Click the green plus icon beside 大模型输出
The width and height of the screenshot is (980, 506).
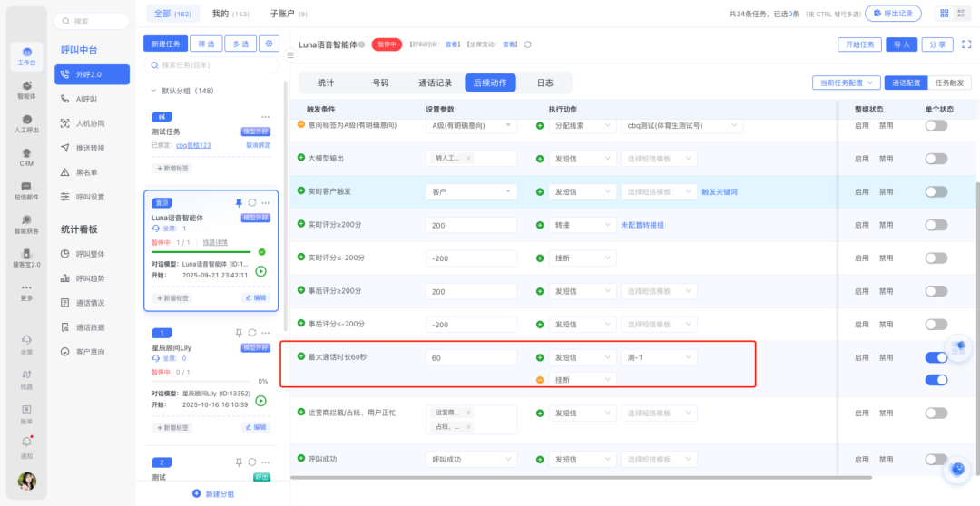301,158
